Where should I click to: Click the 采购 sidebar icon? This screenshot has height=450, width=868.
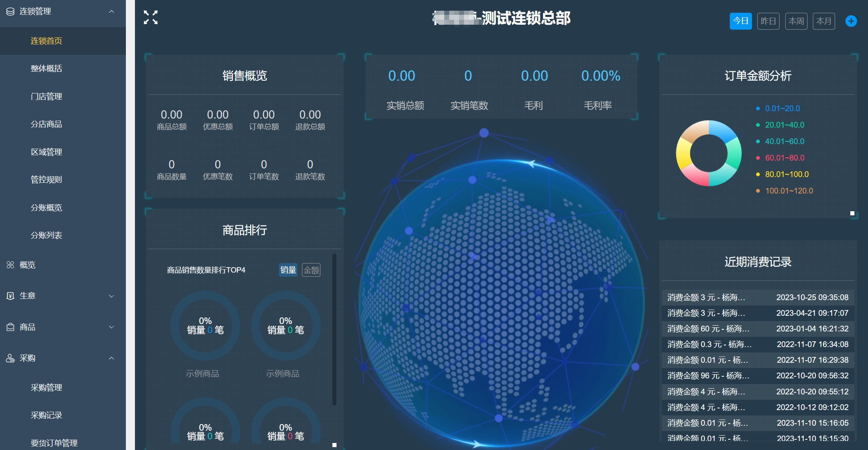point(10,358)
